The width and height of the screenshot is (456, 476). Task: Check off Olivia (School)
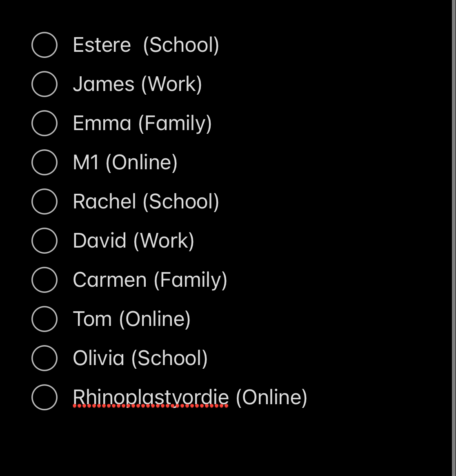point(44,358)
